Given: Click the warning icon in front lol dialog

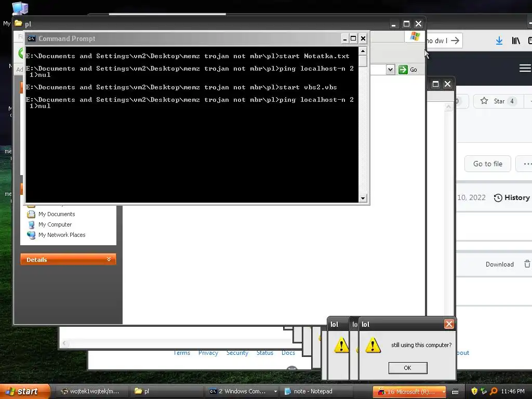Looking at the screenshot, I should 373,345.
